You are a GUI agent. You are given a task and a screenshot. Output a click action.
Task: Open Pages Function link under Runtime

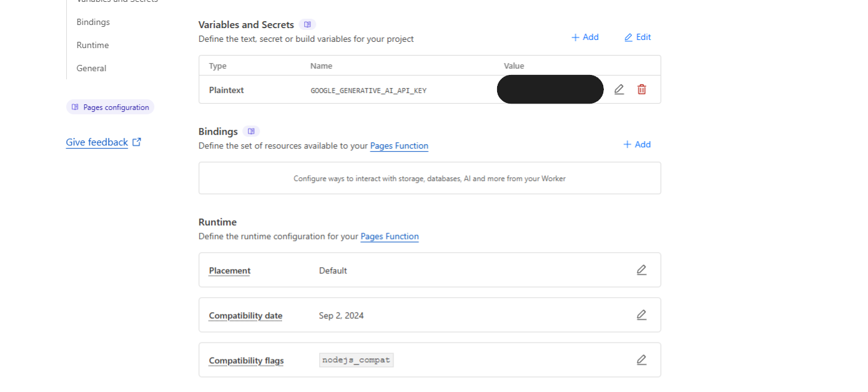coord(390,236)
